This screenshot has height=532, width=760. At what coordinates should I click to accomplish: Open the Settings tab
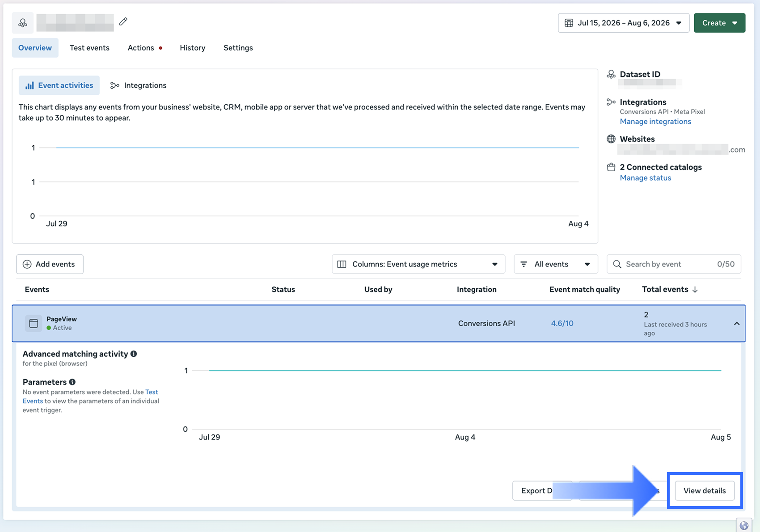(238, 48)
